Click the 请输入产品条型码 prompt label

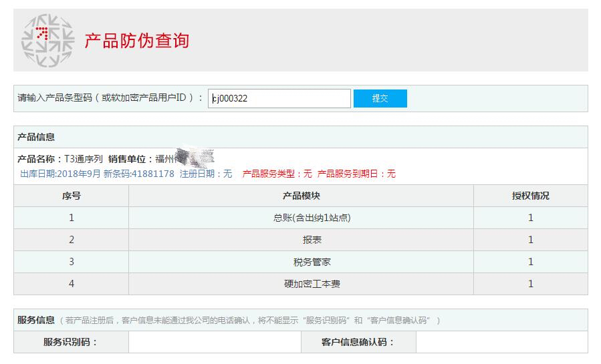coord(110,98)
